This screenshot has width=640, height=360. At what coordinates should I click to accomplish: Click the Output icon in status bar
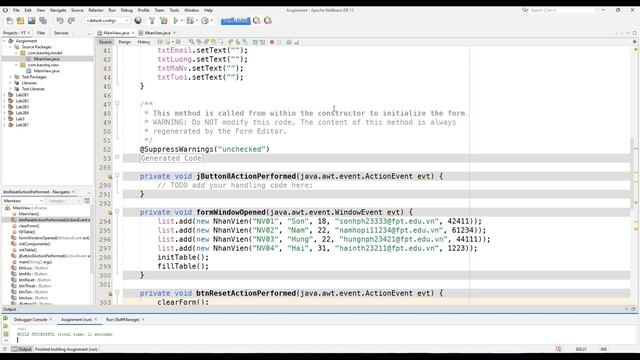pos(22,349)
